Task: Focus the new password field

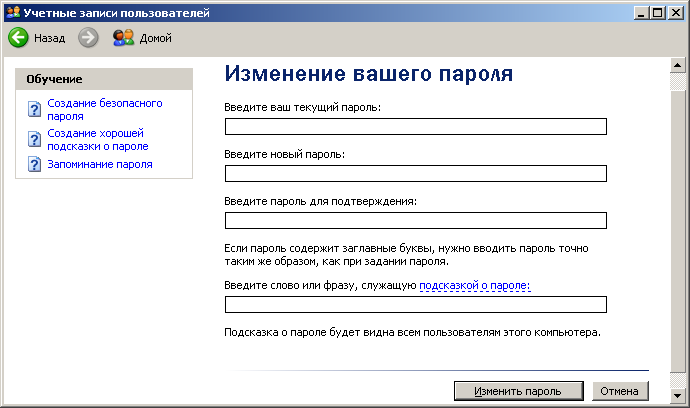Action: pos(416,173)
